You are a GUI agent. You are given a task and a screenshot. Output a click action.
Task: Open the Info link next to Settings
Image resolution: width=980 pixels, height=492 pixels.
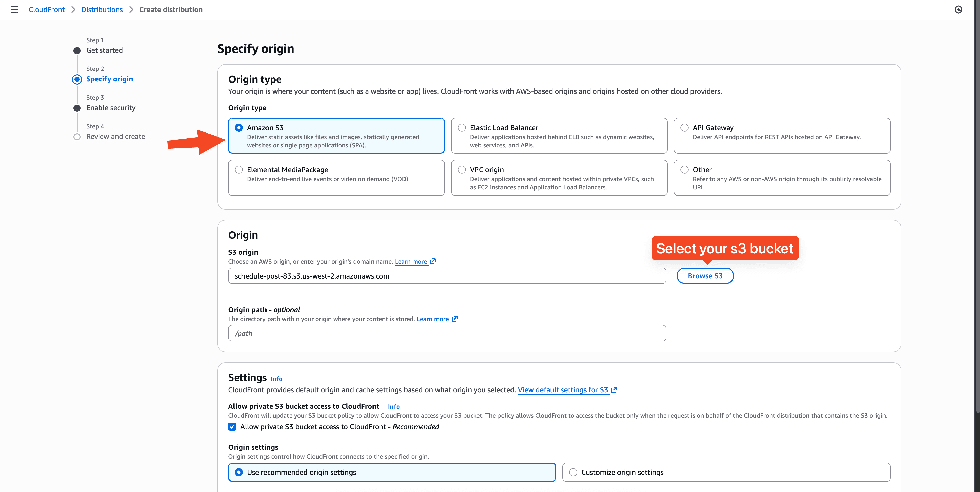click(x=276, y=378)
